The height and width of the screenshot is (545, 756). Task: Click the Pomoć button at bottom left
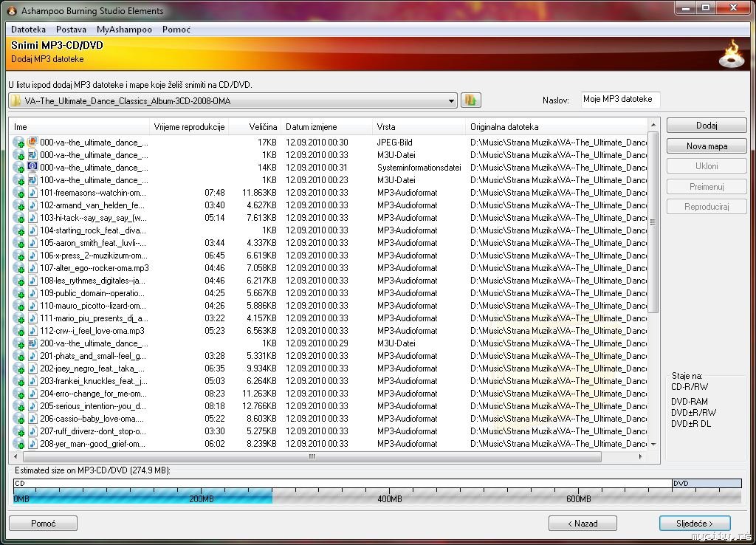pos(43,524)
